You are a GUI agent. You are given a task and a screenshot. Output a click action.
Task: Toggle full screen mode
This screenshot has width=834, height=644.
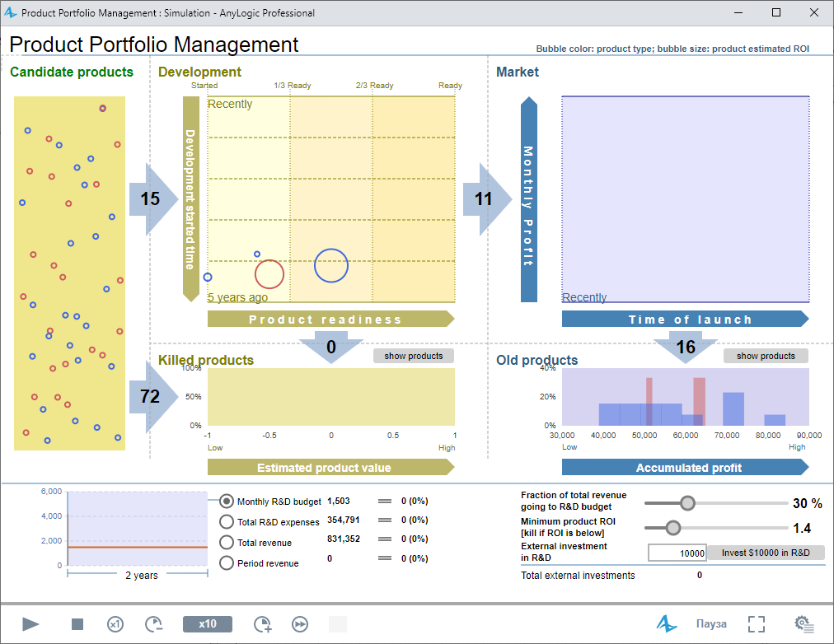pyautogui.click(x=756, y=623)
